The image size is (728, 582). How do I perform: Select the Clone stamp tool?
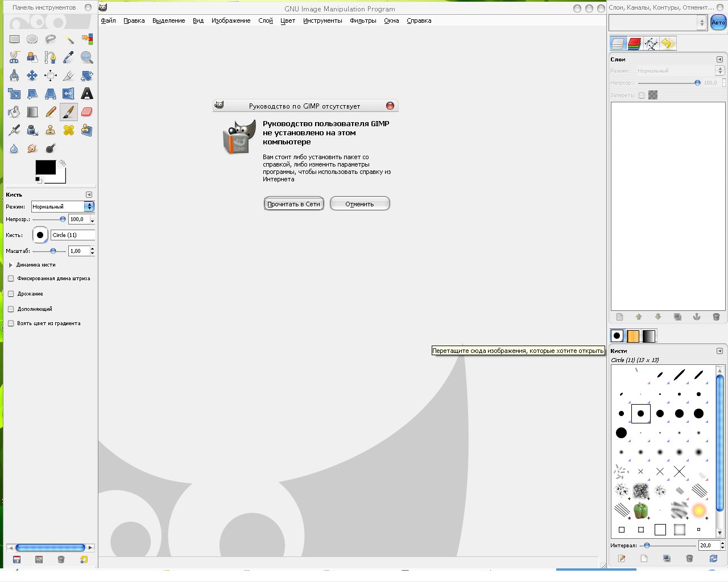pyautogui.click(x=51, y=130)
